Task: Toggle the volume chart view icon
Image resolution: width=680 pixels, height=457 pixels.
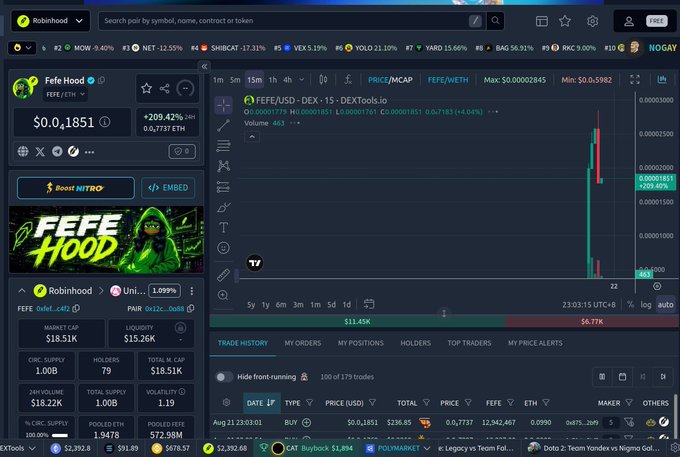Action: pos(662,79)
